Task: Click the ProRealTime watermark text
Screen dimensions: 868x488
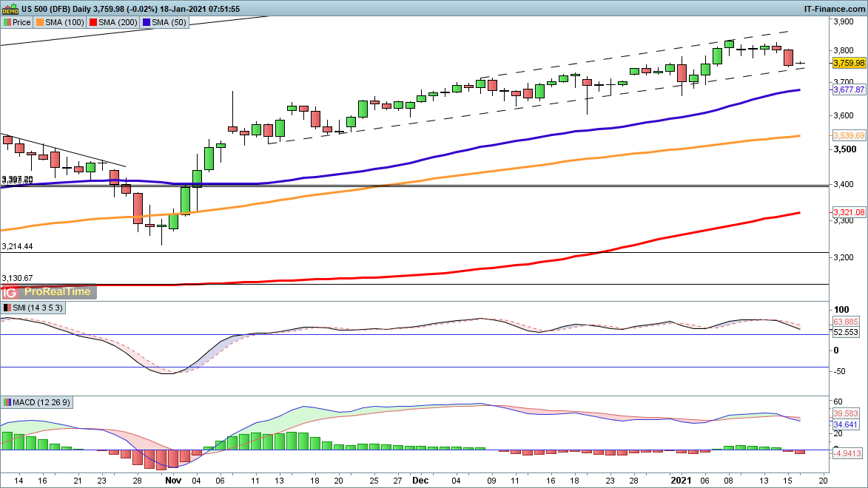Action: [x=55, y=292]
